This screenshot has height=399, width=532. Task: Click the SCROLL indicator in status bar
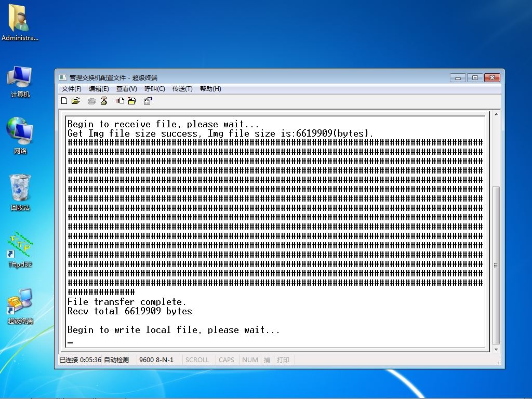tap(197, 360)
